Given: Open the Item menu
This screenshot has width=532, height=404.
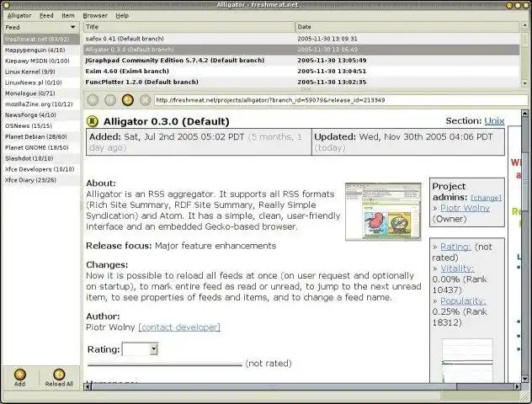Looking at the screenshot, I should [68, 16].
